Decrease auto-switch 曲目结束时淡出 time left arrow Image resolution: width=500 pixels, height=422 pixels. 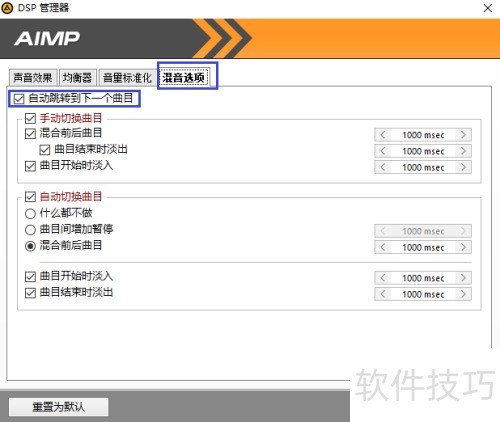click(x=383, y=294)
